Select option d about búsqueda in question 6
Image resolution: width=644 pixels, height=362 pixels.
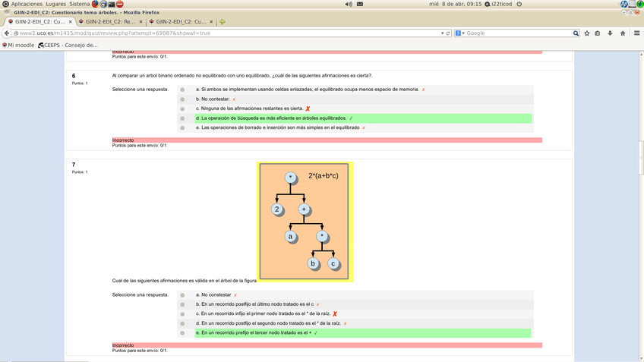(182, 118)
